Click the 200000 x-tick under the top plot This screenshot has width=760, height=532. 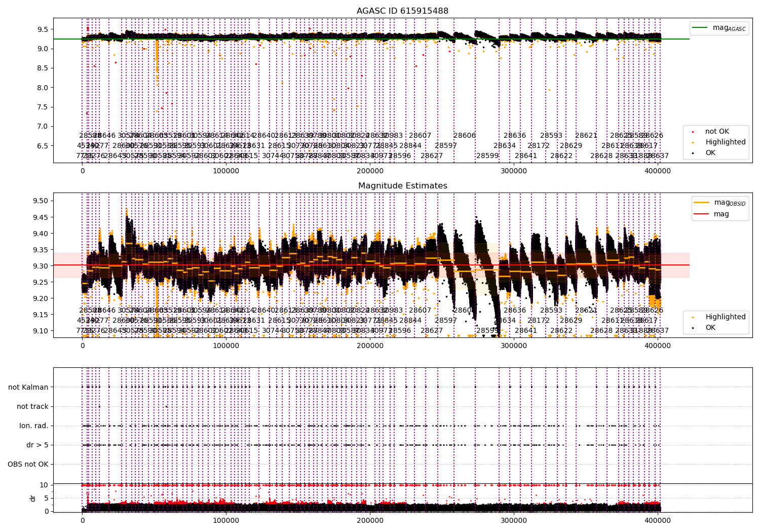tap(370, 171)
